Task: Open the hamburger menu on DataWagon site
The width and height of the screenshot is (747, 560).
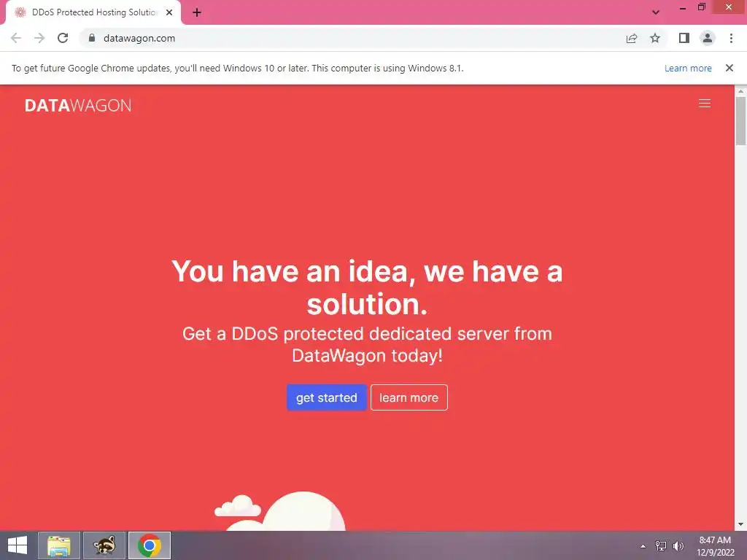Action: pyautogui.click(x=704, y=104)
